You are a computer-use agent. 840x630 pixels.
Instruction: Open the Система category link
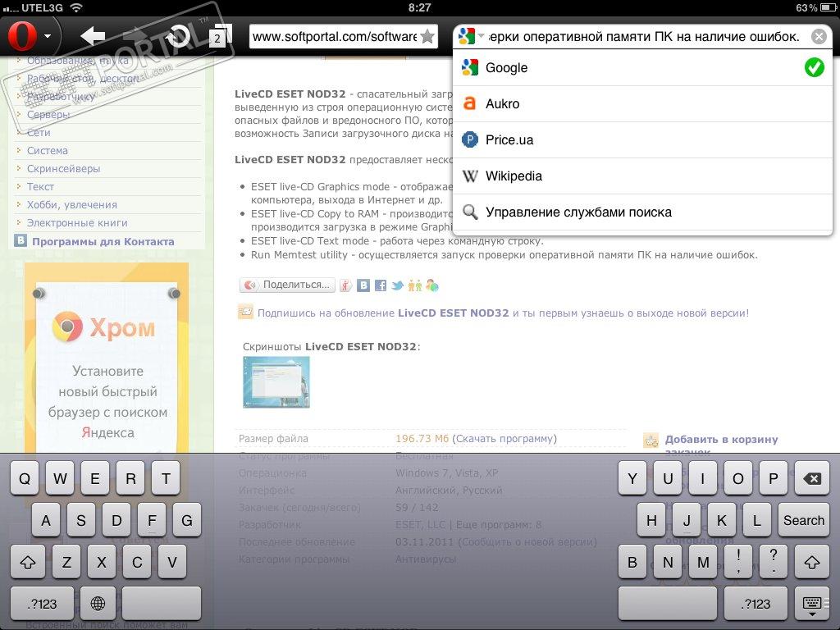(x=47, y=151)
